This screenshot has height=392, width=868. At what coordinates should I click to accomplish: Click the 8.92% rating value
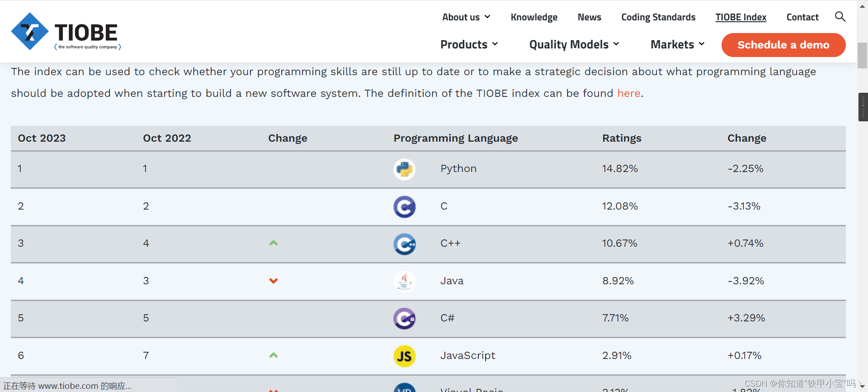tap(618, 281)
